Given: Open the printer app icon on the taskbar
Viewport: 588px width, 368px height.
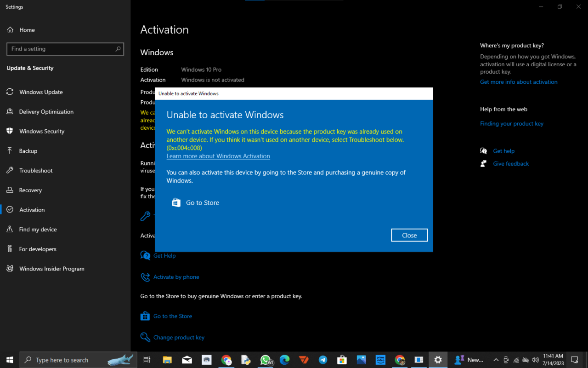Looking at the screenshot, I should click(x=207, y=360).
